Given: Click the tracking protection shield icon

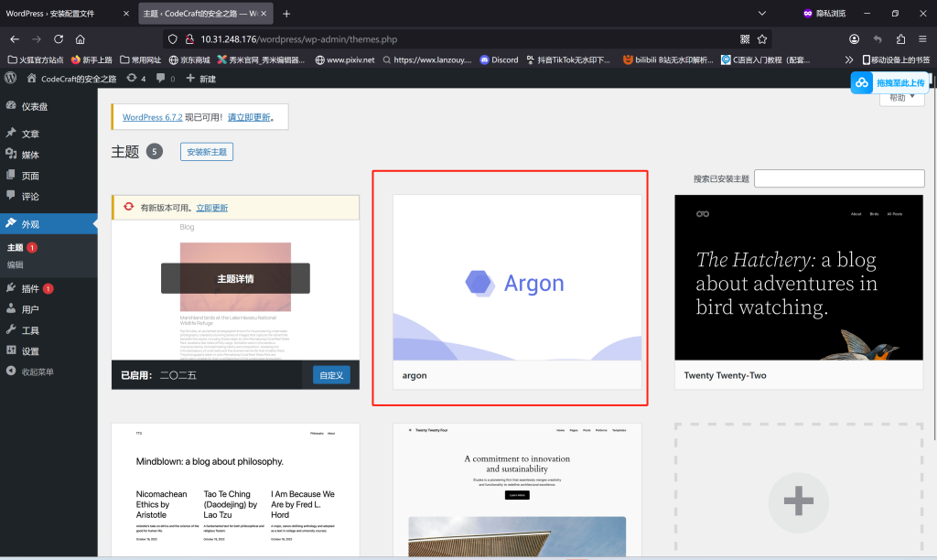Looking at the screenshot, I should (173, 39).
